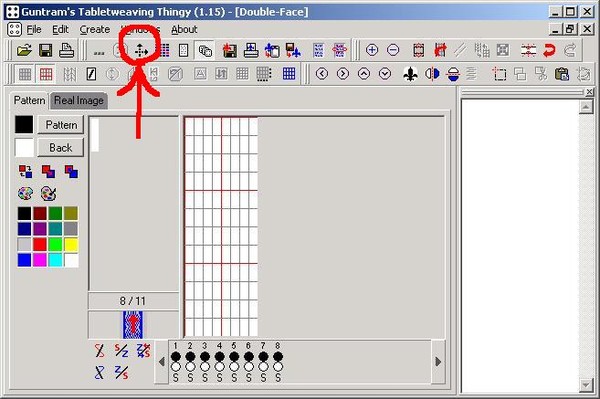Viewport: 600px width, 399px height.
Task: Toggle tablet 1 threading direction S
Action: tap(176, 378)
